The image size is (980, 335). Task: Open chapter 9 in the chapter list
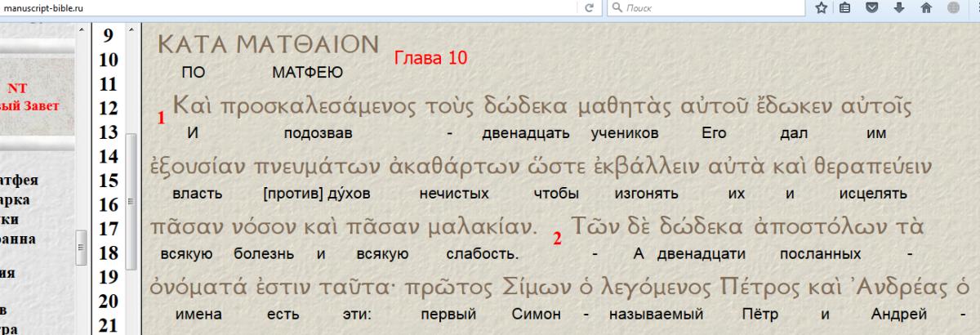(107, 36)
